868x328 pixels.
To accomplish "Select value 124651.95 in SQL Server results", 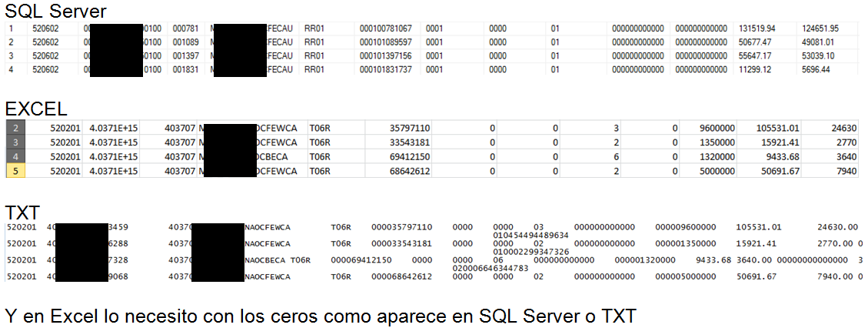I will click(820, 28).
